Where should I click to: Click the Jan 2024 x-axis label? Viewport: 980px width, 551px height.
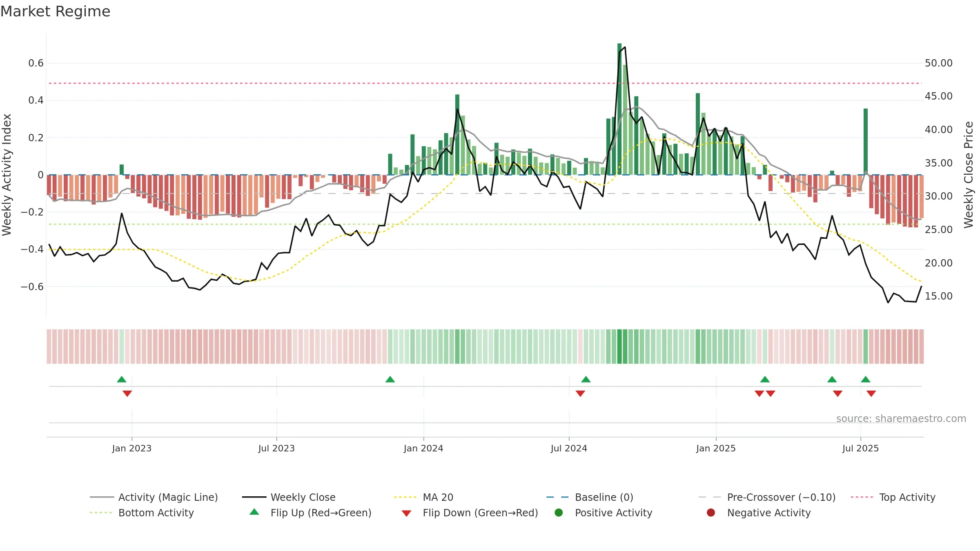[423, 448]
